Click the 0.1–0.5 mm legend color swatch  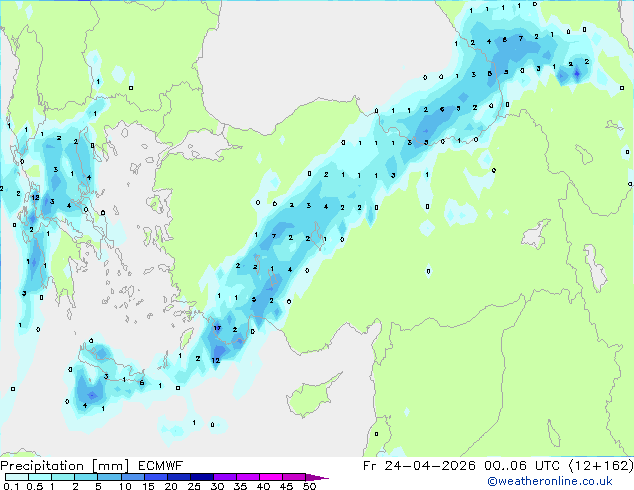pos(17,477)
